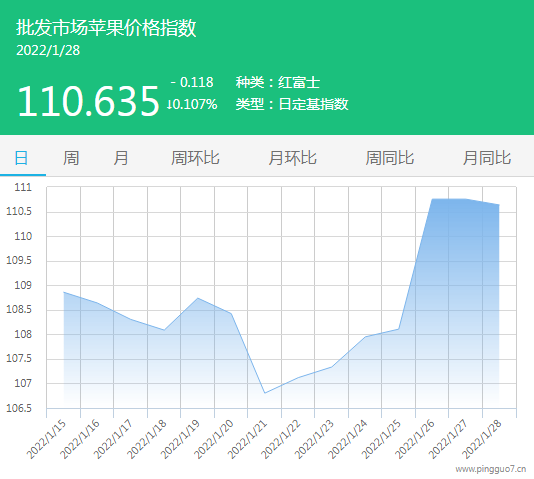Open the www.pingguo7.cn watermark link
The height and width of the screenshot is (479, 534).
pos(491,469)
